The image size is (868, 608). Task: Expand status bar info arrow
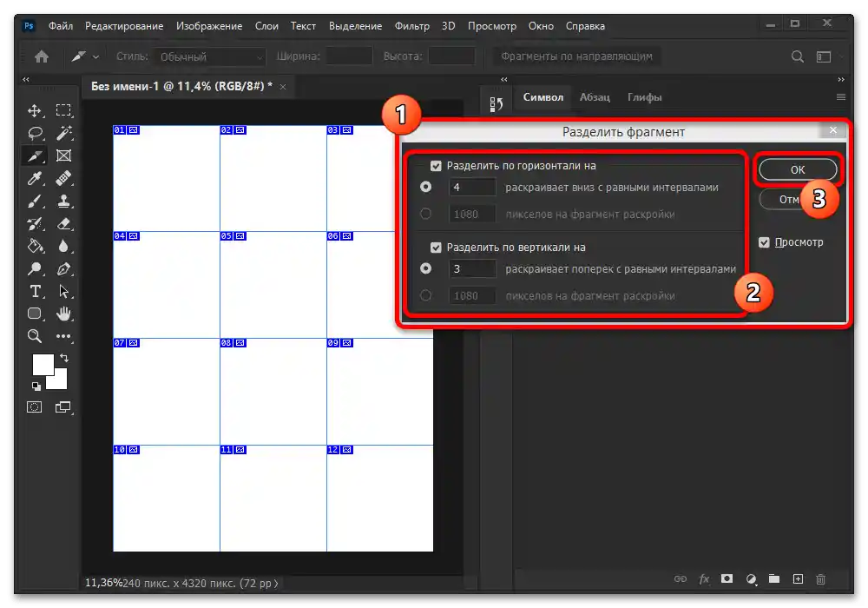coord(276,583)
